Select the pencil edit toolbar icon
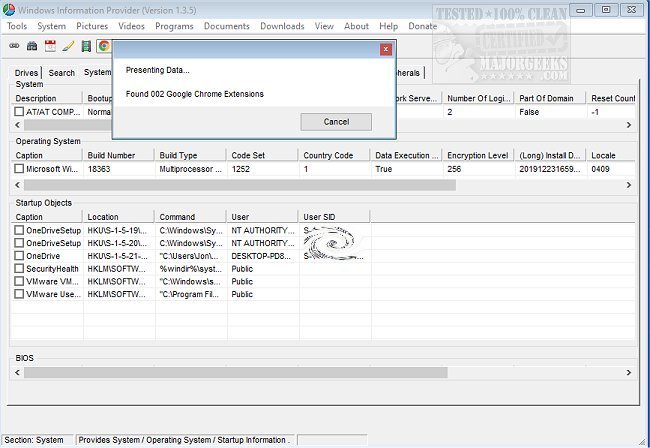650x448 pixels. coord(68,46)
